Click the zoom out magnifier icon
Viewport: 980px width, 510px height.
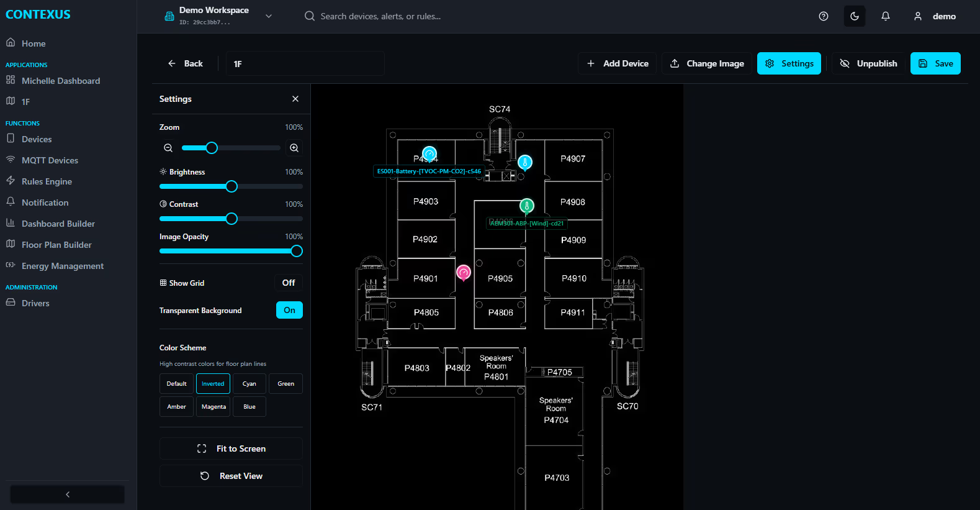point(168,148)
